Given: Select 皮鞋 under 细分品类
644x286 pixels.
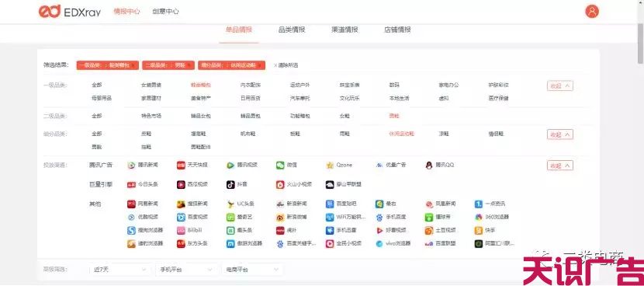Looking at the screenshot, I should (146, 134).
